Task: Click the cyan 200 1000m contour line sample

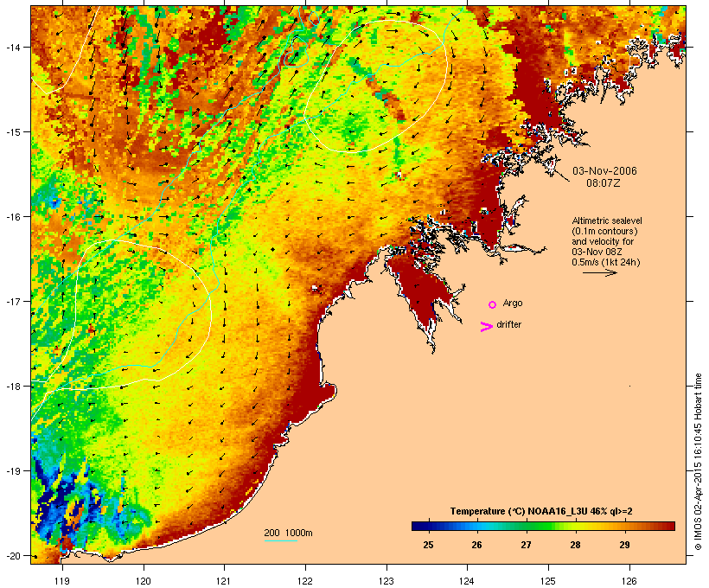Action: (x=281, y=540)
